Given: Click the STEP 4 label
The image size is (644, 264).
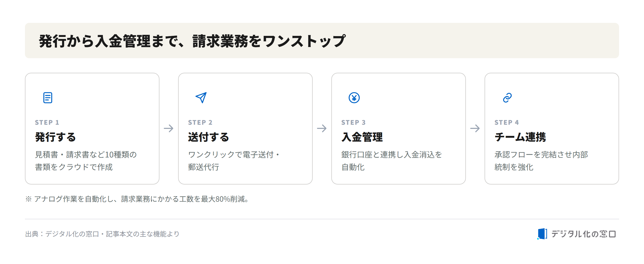Looking at the screenshot, I should [507, 122].
